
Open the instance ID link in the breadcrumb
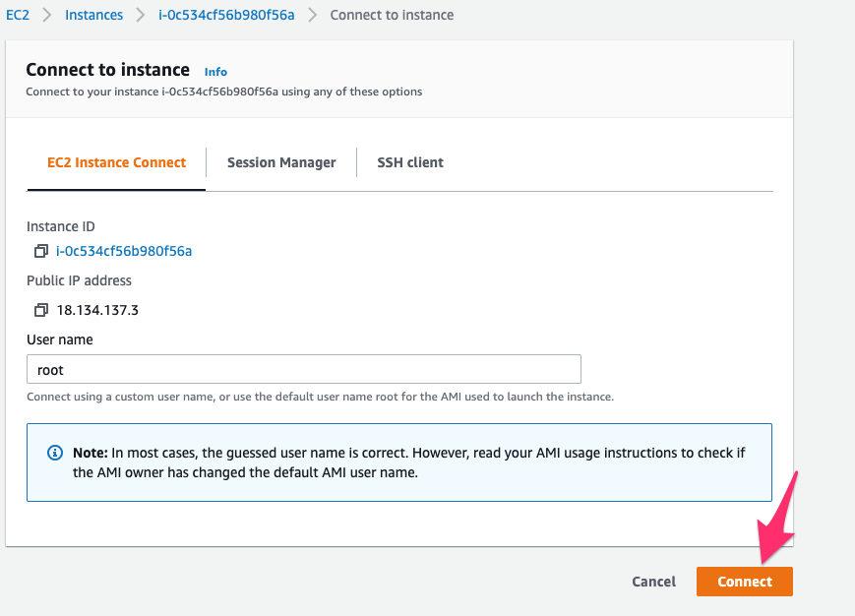[225, 16]
